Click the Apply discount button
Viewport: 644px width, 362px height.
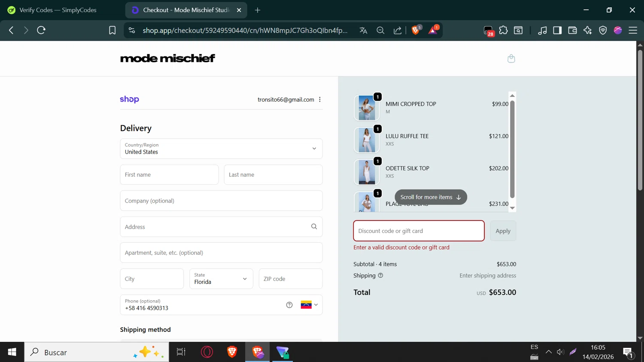tap(503, 231)
